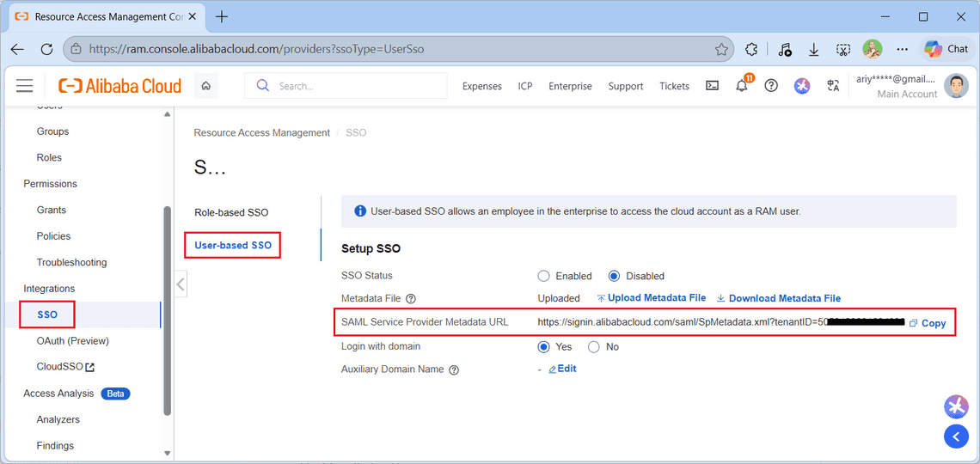Click the Metadata File help icon

(x=411, y=299)
